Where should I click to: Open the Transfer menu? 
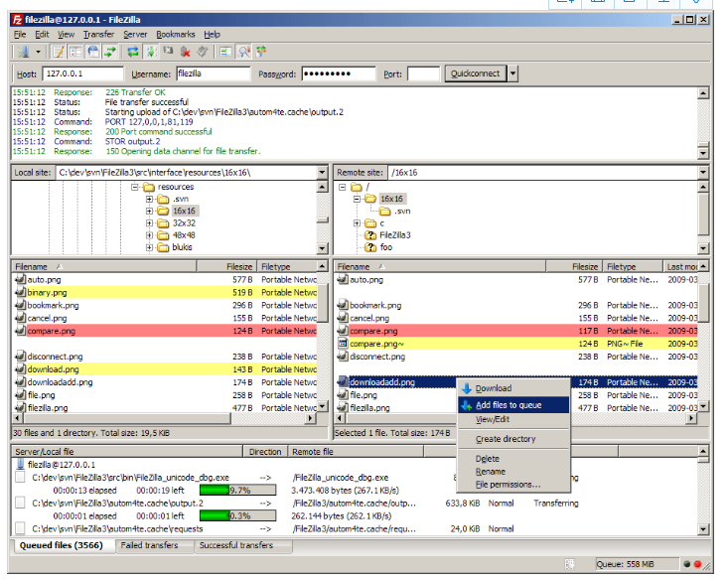click(x=98, y=35)
